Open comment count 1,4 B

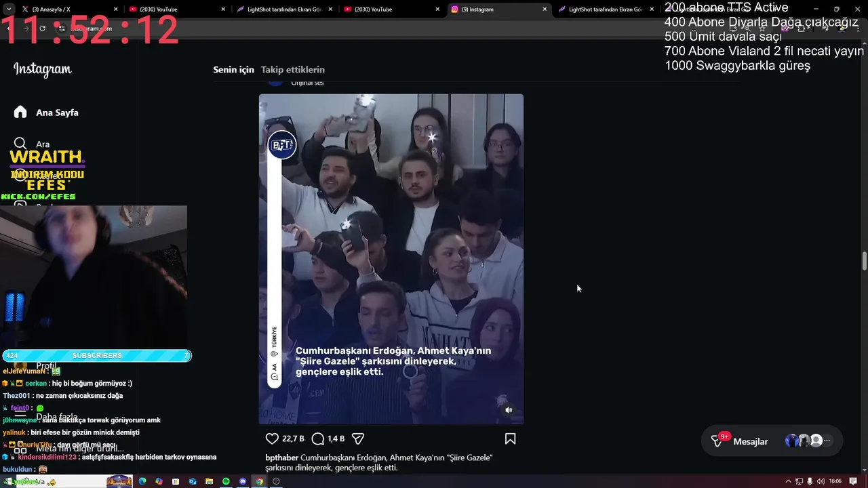pos(336,439)
